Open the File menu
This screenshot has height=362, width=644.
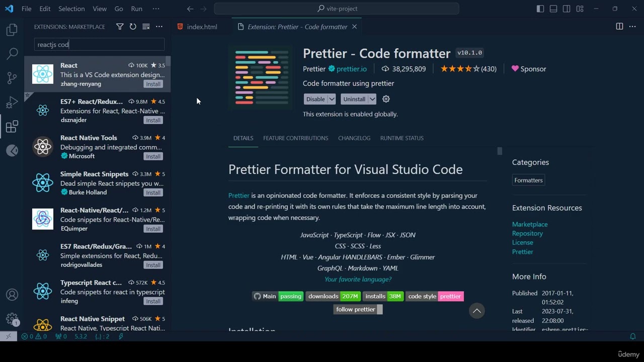(27, 9)
